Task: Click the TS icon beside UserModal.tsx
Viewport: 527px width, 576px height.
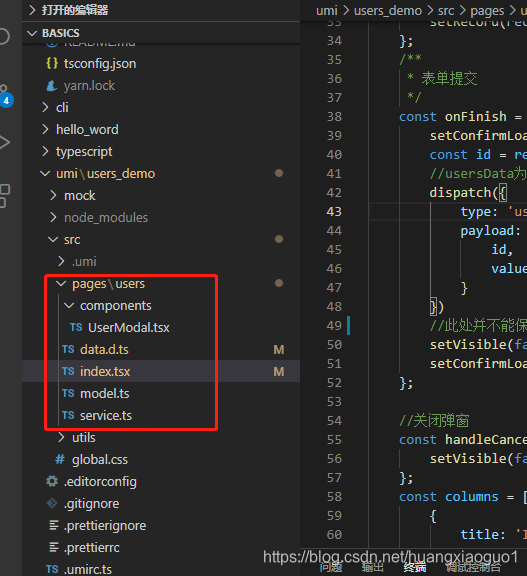Action: coord(76,327)
